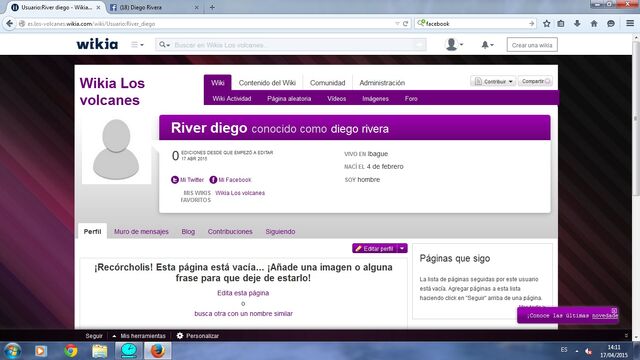This screenshot has height=360, width=640.
Task: Click novedades link in purple popup
Action: [605, 316]
